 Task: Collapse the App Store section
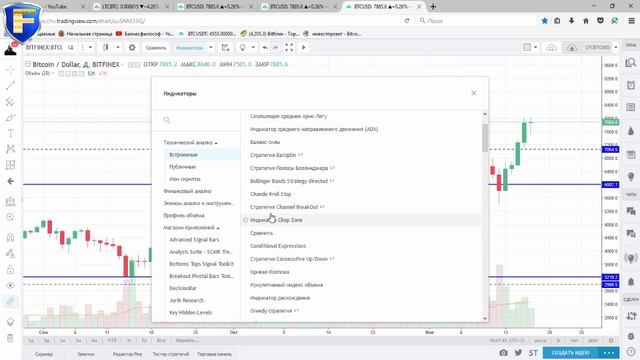191,228
